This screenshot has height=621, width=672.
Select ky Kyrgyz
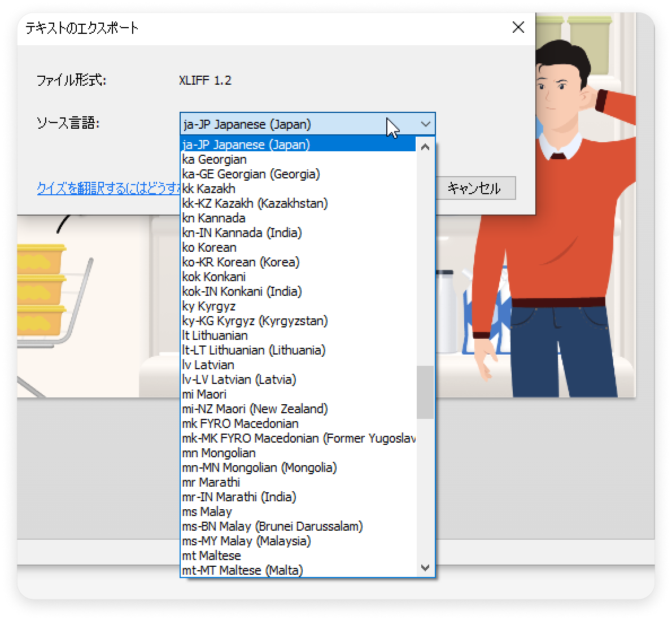[298, 306]
